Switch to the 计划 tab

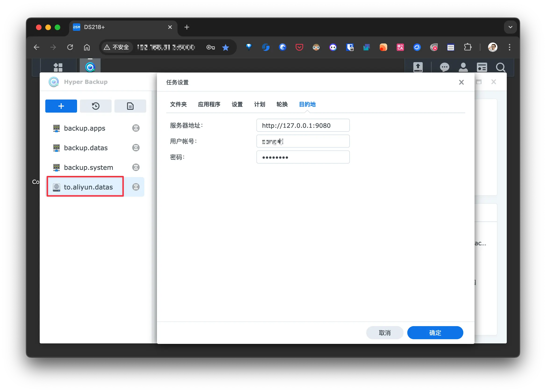[259, 104]
